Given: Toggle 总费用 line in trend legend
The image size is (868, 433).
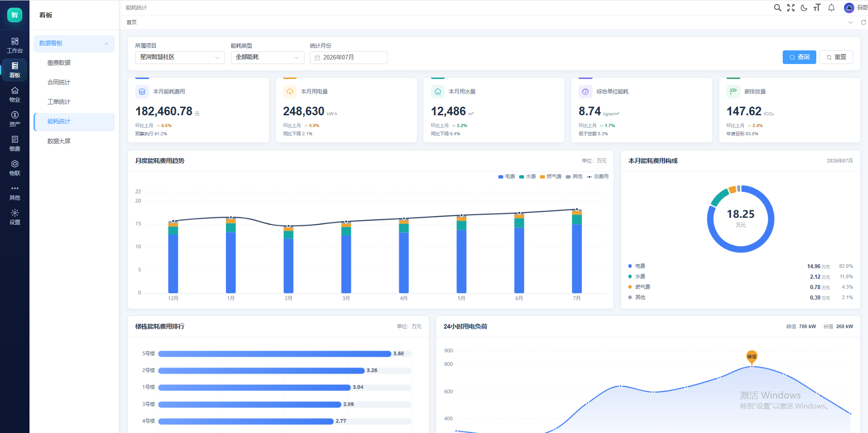Looking at the screenshot, I should click(x=598, y=177).
